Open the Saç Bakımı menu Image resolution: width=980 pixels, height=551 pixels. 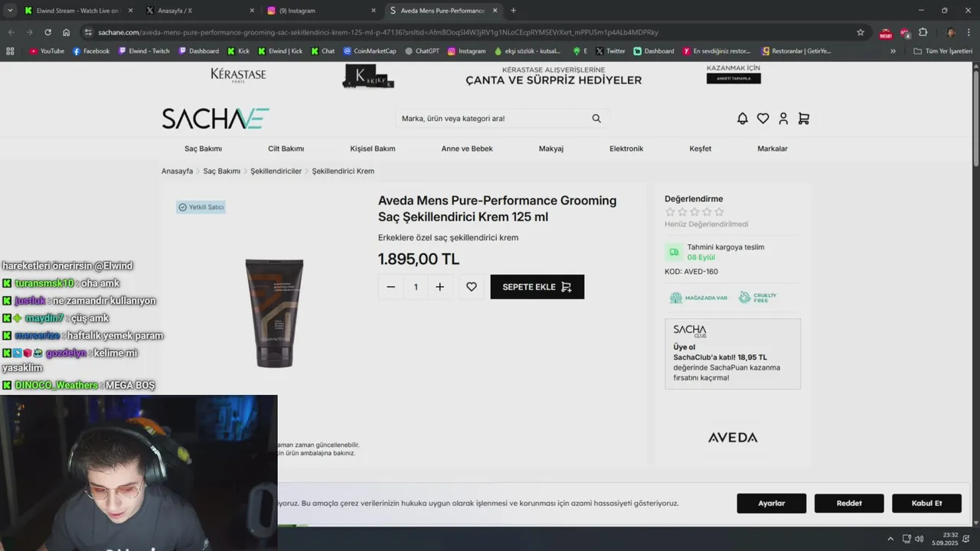click(203, 148)
